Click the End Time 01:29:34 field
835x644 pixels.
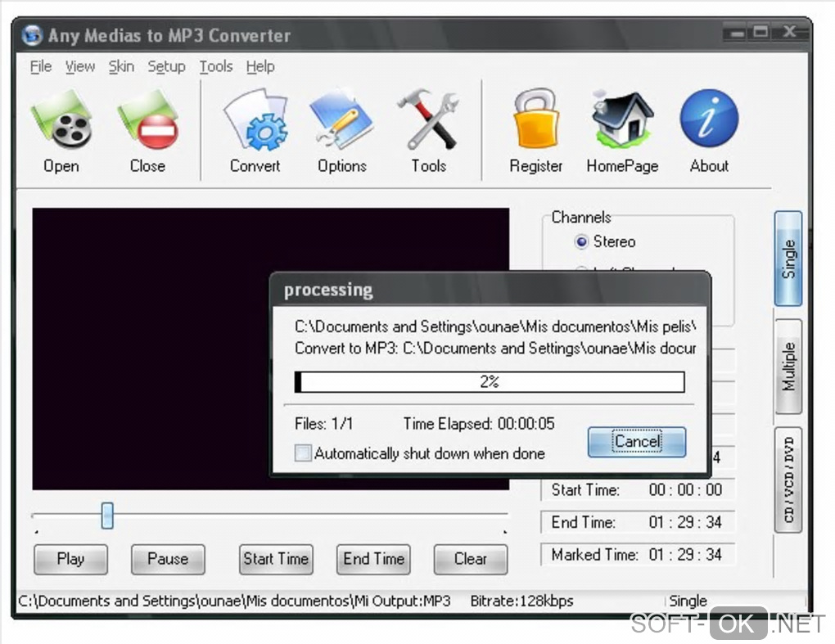click(x=638, y=522)
